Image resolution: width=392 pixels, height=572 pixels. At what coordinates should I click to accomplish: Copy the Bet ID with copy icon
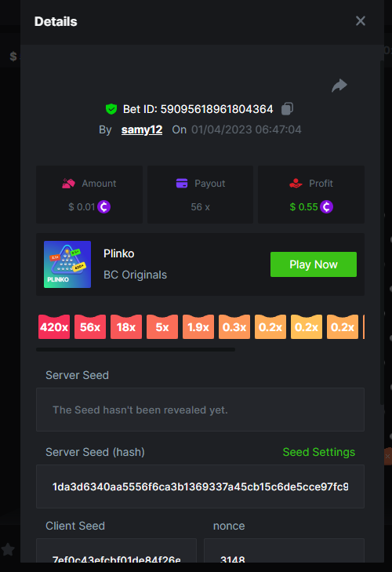(x=287, y=109)
